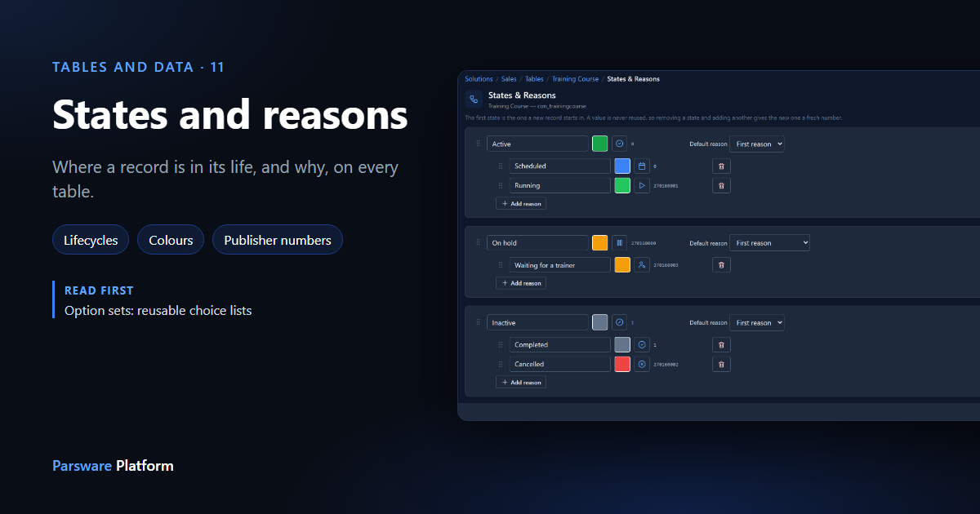Click the States & Reasons header icon
This screenshot has width=980, height=514.
474,100
